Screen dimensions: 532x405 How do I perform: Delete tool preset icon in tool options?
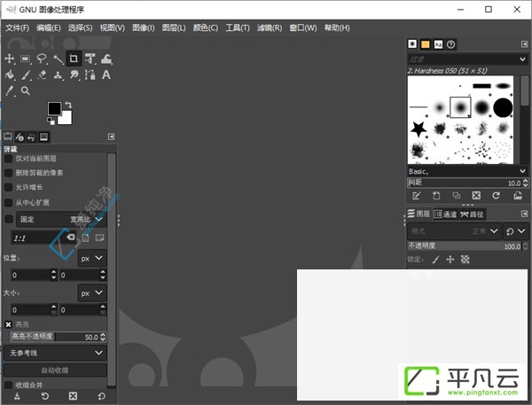(73, 396)
